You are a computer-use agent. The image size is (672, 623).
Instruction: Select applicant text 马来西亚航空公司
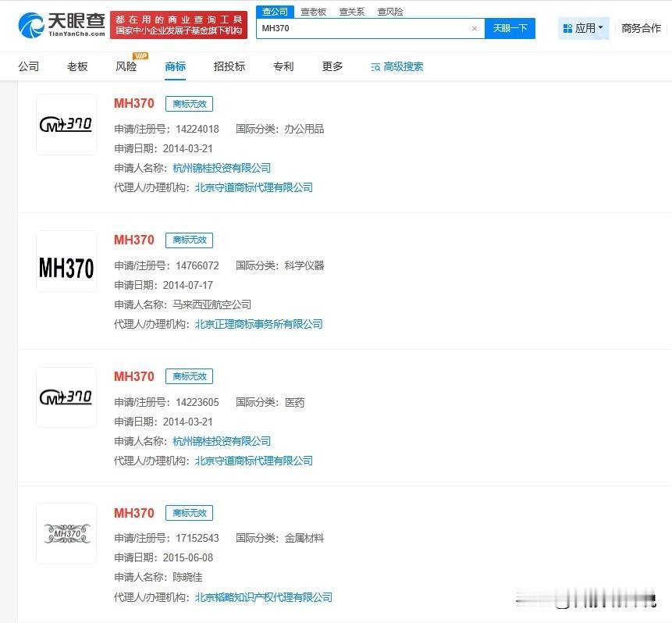coord(212,304)
